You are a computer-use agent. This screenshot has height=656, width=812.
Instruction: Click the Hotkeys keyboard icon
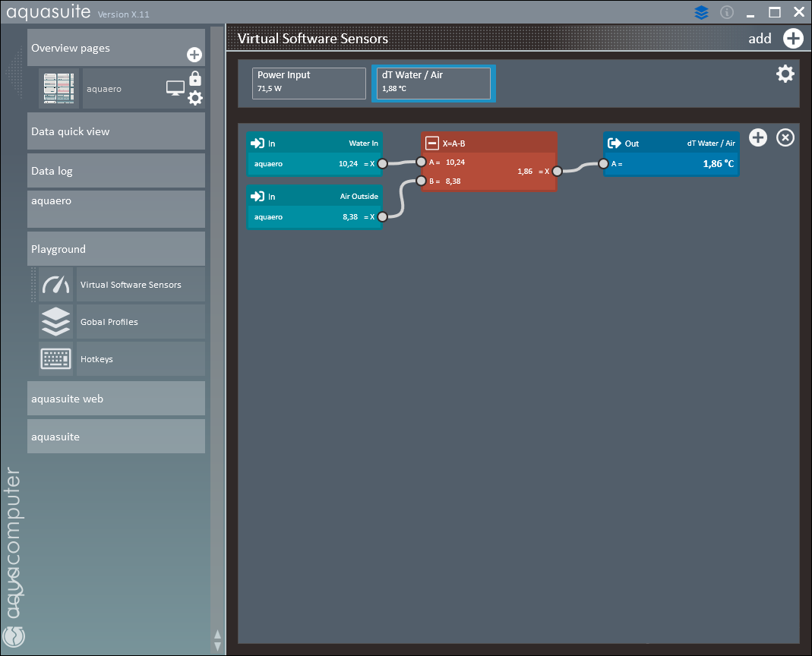(56, 359)
